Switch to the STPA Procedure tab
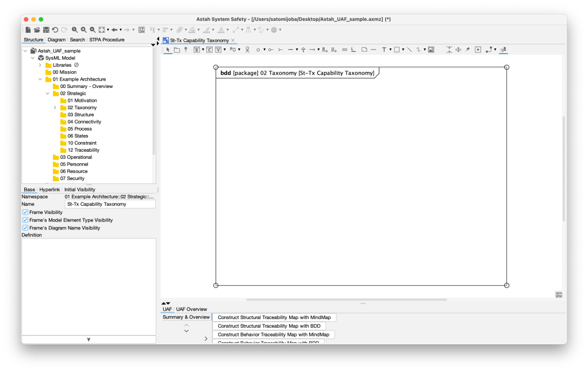Screen dimensions: 588x372 [106, 40]
